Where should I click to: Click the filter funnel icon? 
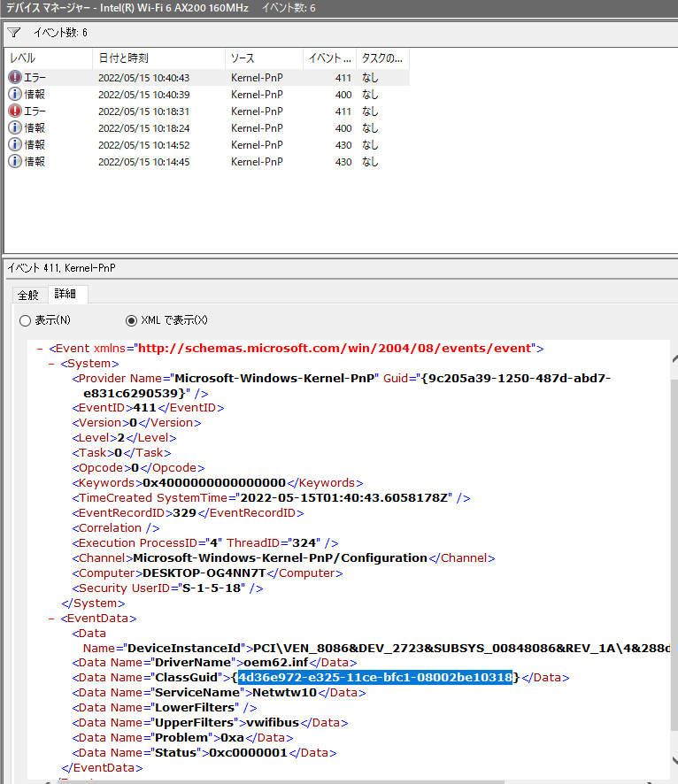(x=13, y=33)
